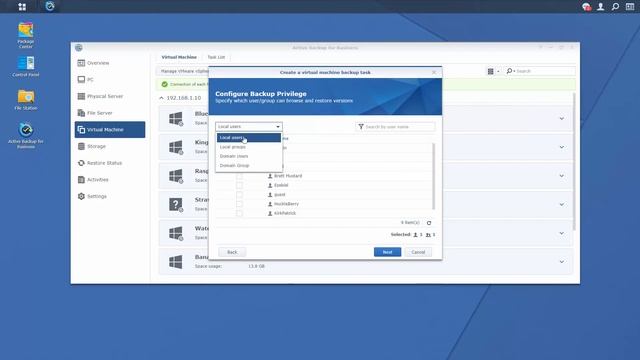Click the filter funnel icon in user search

click(361, 127)
